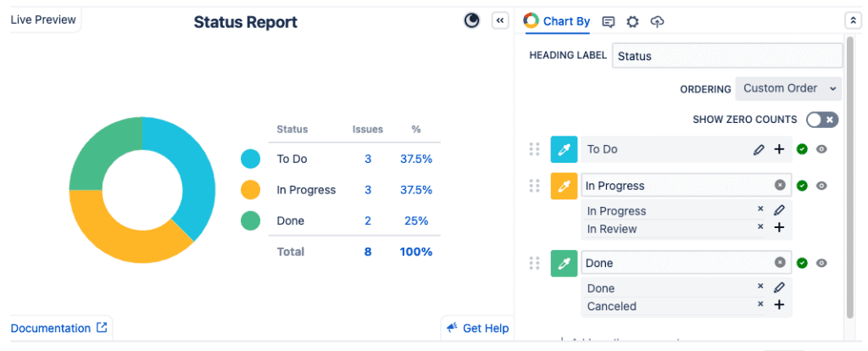Collapse the preview panel with double chevron
868x351 pixels.
tap(500, 21)
